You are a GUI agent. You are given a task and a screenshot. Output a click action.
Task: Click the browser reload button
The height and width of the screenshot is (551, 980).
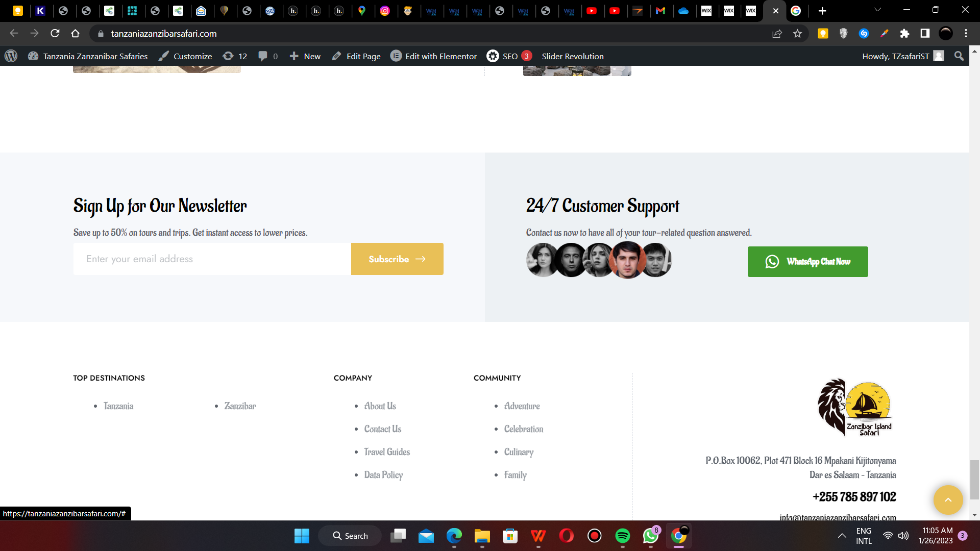pyautogui.click(x=55, y=34)
